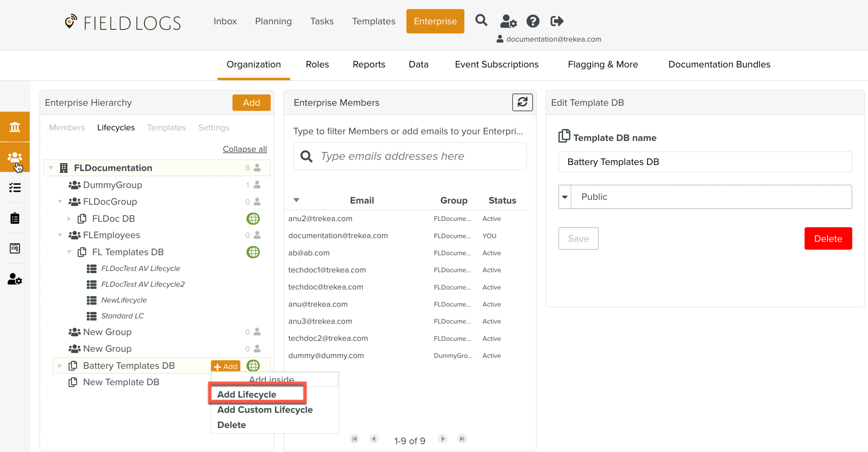Click the search magnifier icon in top navigation
The width and height of the screenshot is (868, 452).
pyautogui.click(x=481, y=21)
